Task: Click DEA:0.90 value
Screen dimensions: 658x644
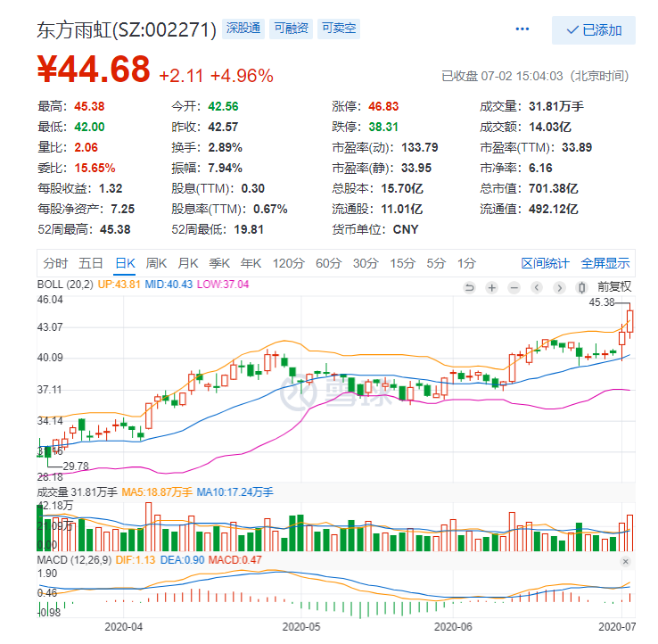Action: coord(182,560)
